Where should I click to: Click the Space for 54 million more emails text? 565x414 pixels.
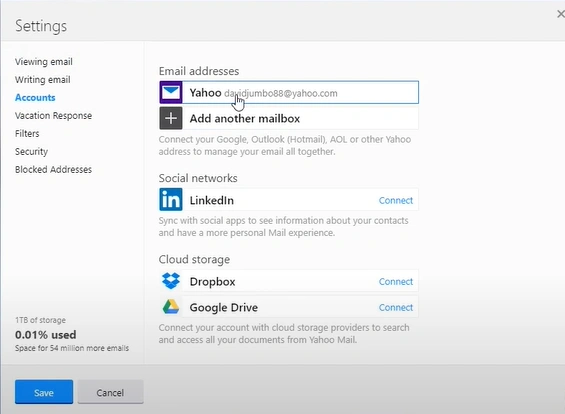coord(72,348)
